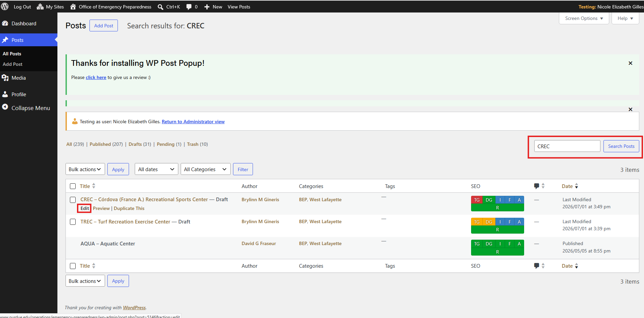Filter by Pending (1) posts

tap(169, 144)
